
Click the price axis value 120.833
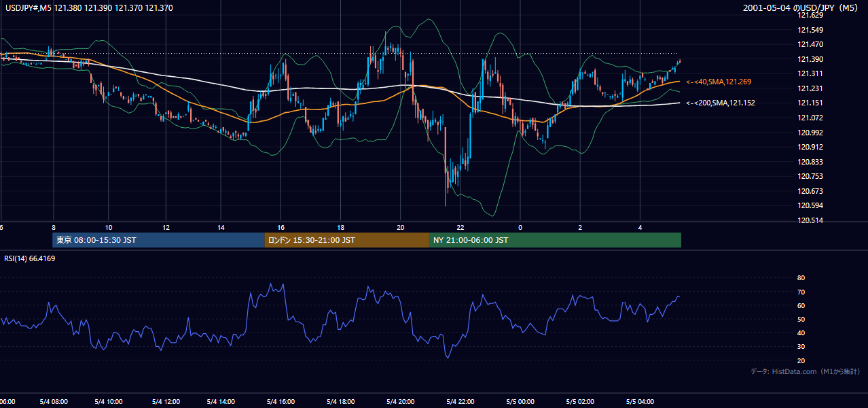point(810,163)
